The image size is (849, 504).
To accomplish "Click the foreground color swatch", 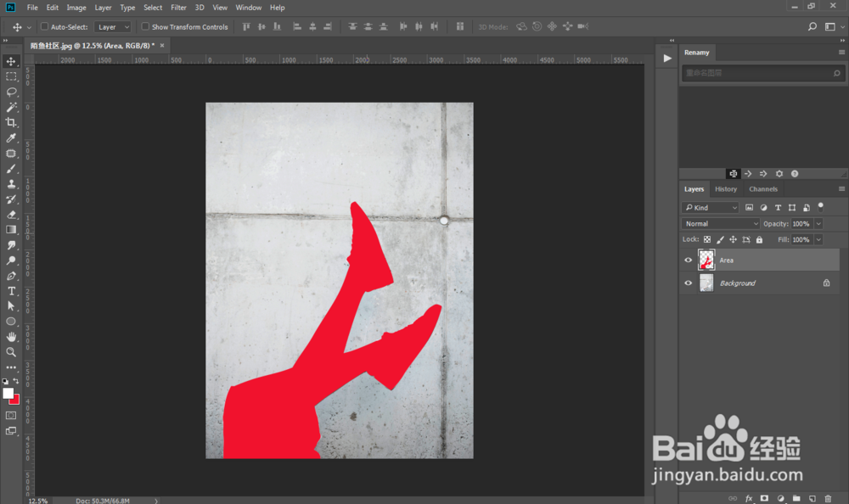I will click(x=8, y=394).
